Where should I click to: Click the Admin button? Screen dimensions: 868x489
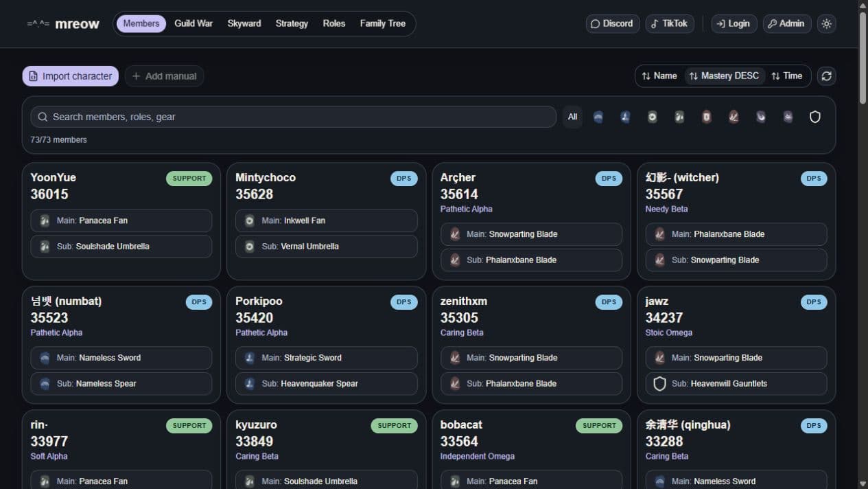(x=787, y=24)
